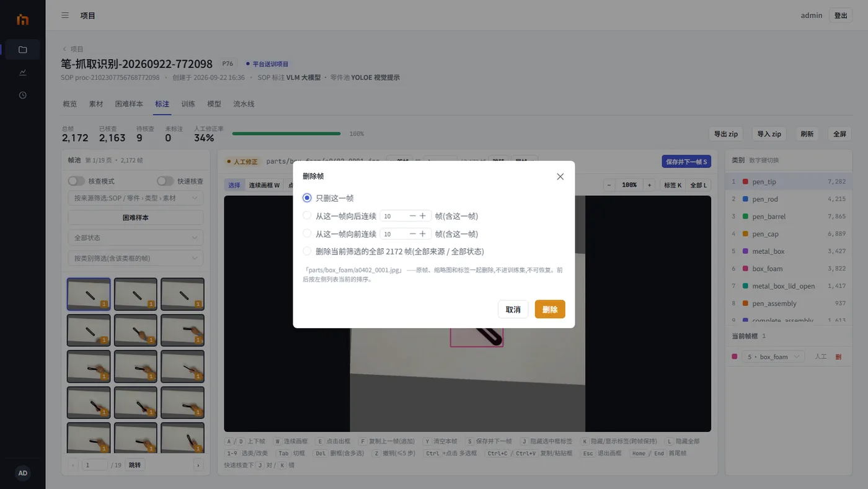Close the 删除帧 dialog with X
The height and width of the screenshot is (489, 868).
(x=560, y=176)
